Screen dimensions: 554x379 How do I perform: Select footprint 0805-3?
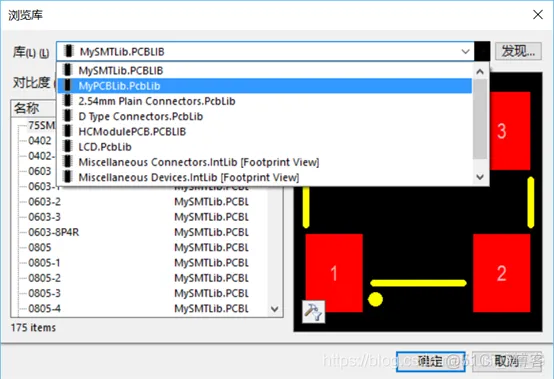coord(44,293)
